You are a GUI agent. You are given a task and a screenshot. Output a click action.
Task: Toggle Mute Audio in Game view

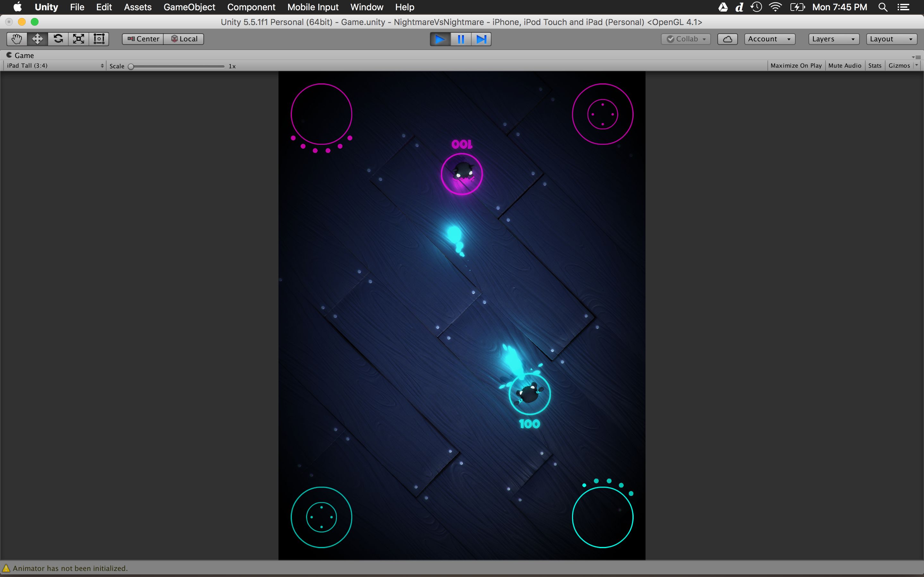click(844, 66)
